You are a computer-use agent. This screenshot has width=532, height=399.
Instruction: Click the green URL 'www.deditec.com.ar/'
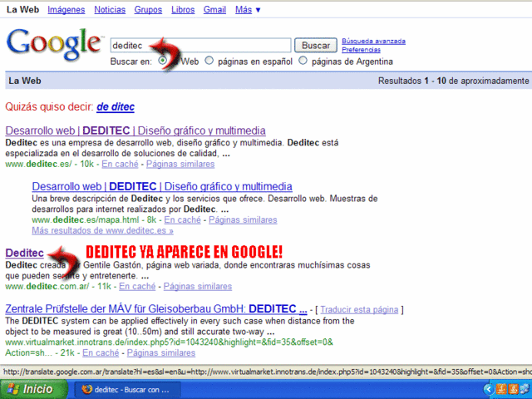[47, 286]
